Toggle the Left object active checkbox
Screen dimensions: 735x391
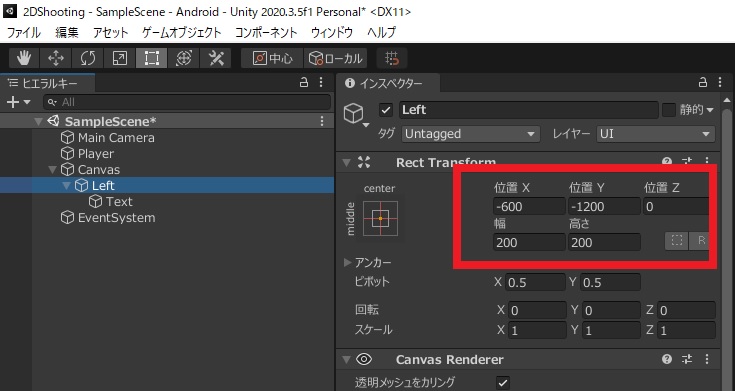pos(386,110)
